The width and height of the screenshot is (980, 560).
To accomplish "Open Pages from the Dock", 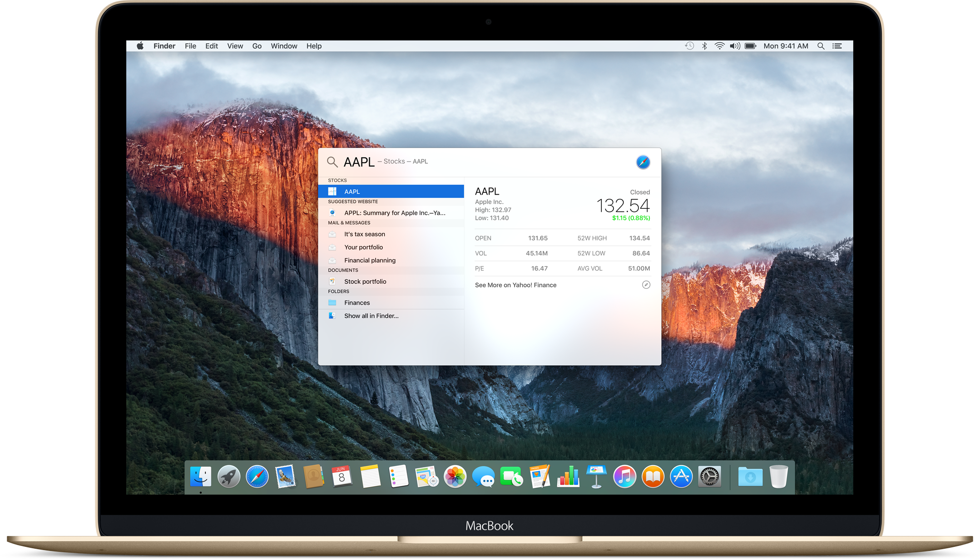I will click(x=540, y=476).
